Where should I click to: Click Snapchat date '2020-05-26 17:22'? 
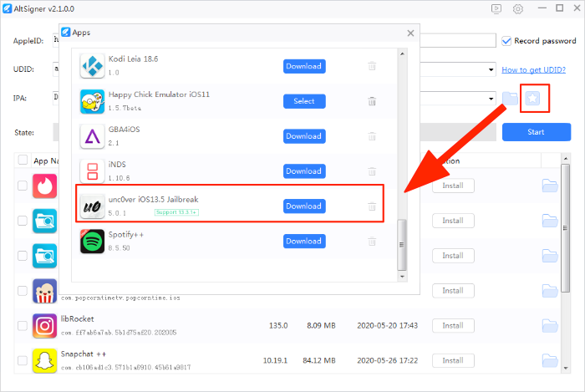tap(387, 361)
